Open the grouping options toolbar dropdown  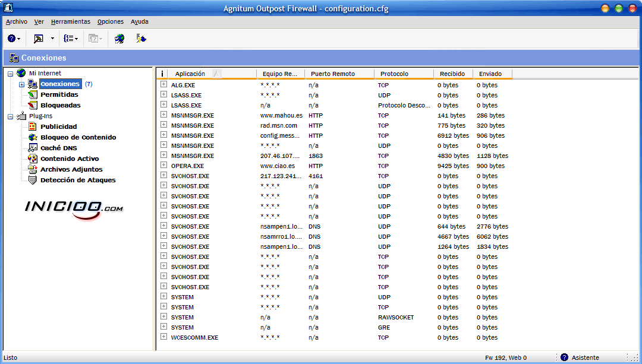pos(71,39)
